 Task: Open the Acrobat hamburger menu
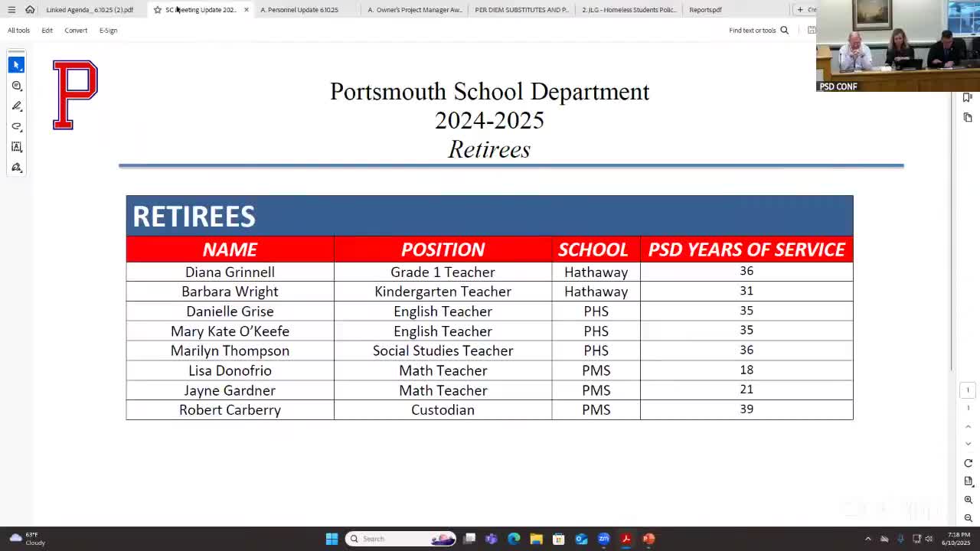11,10
